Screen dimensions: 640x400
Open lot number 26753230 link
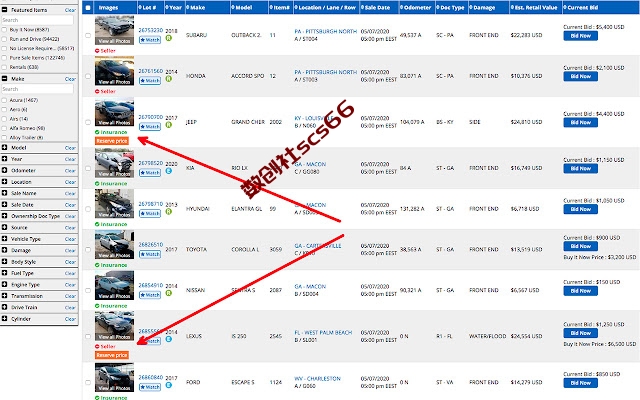(x=151, y=30)
